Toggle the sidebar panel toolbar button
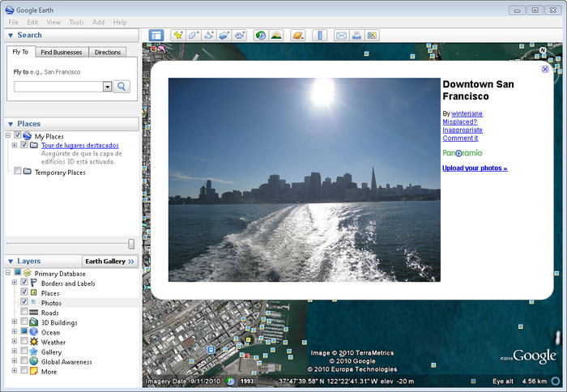The image size is (567, 392). click(156, 36)
